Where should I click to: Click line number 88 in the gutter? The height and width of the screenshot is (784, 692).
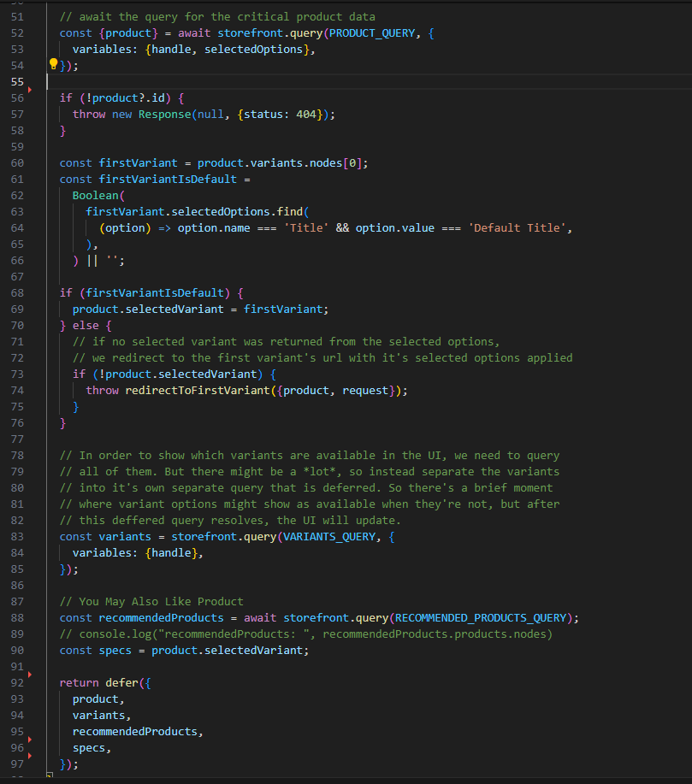(x=17, y=618)
